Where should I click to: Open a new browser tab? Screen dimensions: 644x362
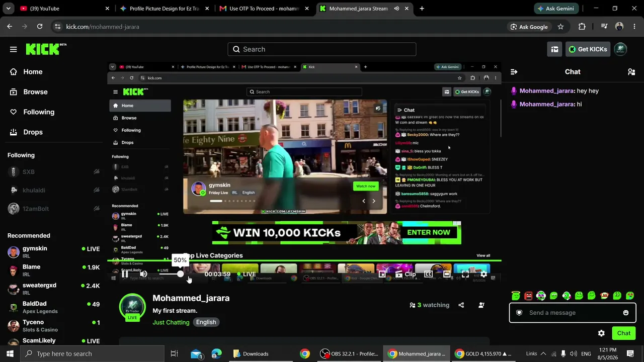coord(422,9)
